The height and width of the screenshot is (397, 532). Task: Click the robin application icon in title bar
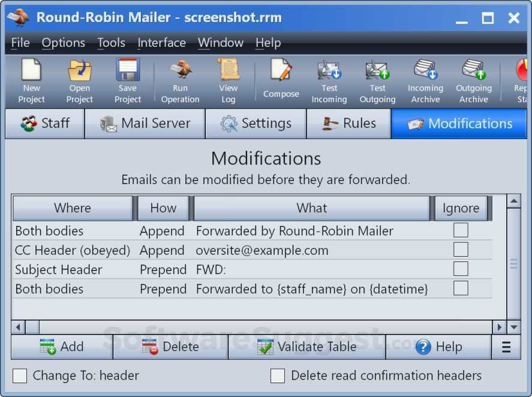19,17
